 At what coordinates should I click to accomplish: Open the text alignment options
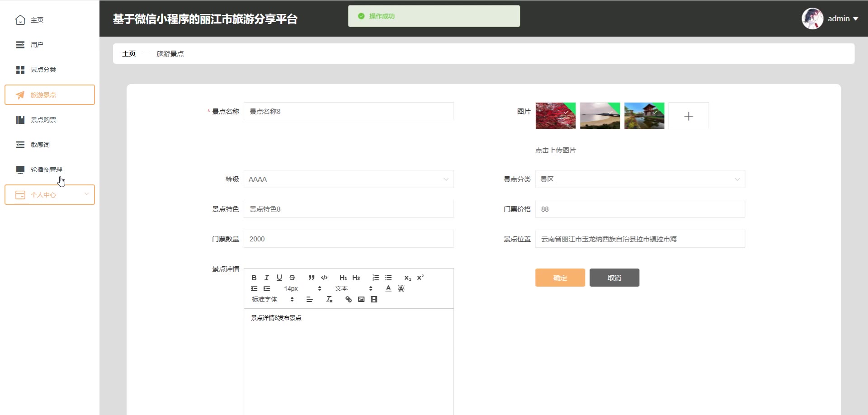click(310, 299)
